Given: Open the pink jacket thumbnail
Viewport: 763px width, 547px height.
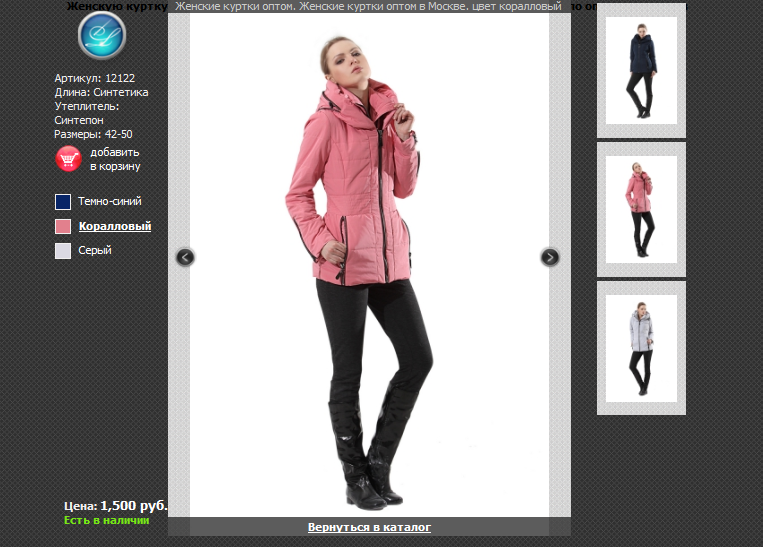Looking at the screenshot, I should coord(641,209).
